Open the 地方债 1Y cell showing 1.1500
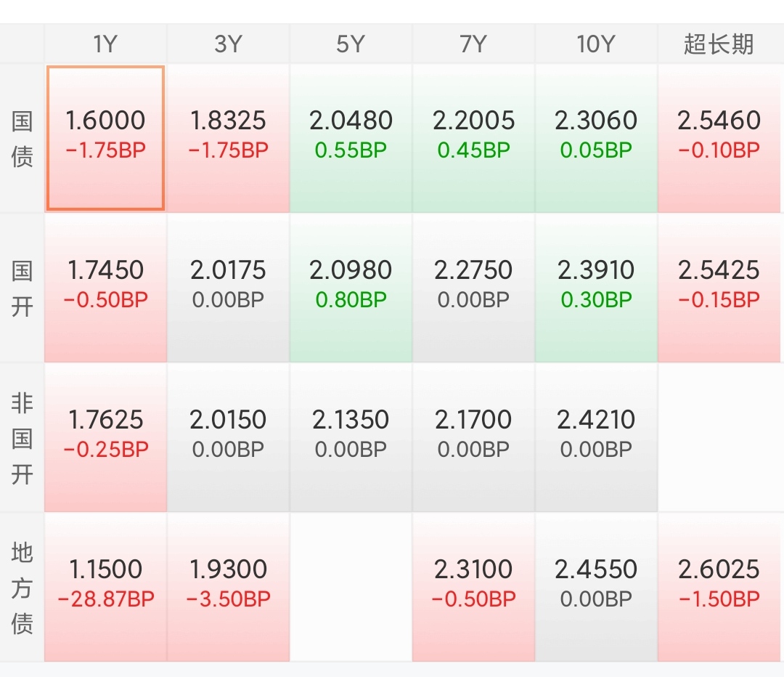784x677 pixels. pyautogui.click(x=105, y=587)
